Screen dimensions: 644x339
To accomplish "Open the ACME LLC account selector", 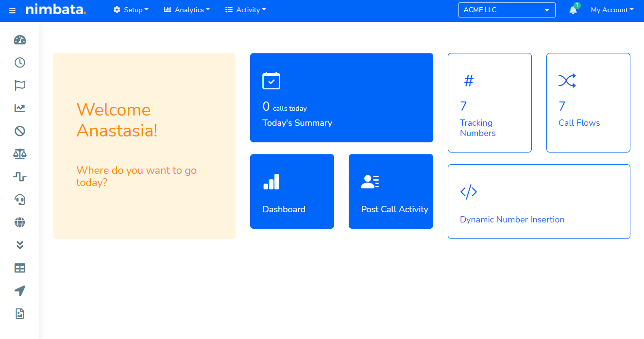I will tap(507, 10).
